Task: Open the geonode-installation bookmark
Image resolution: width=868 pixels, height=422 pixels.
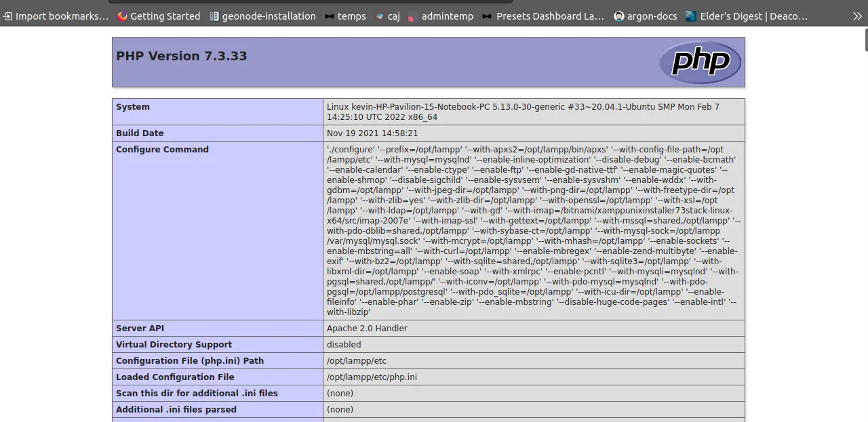Action: tap(262, 16)
